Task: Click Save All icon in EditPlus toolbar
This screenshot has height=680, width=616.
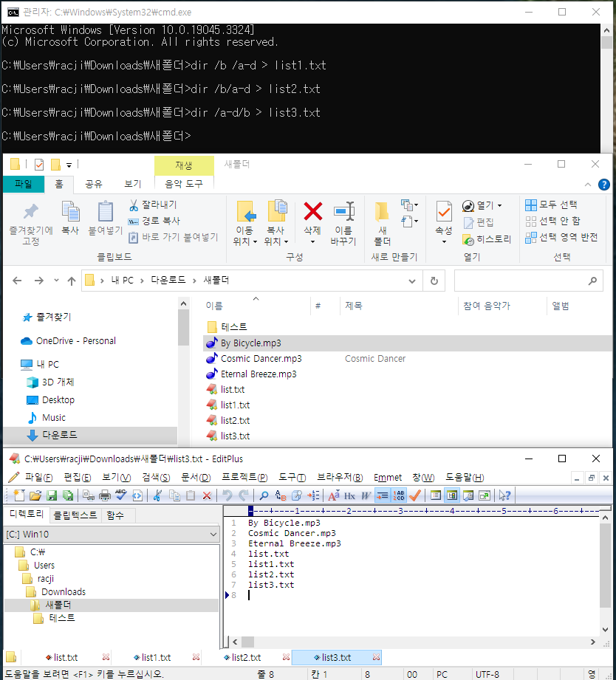Action: click(68, 495)
